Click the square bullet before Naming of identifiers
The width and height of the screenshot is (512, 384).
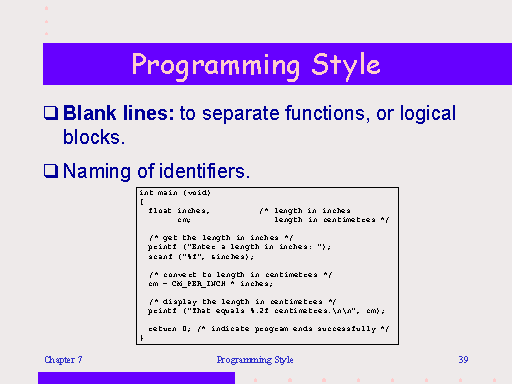pos(51,171)
